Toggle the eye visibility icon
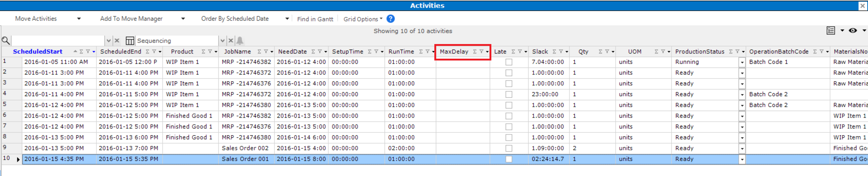The width and height of the screenshot is (868, 176). (x=852, y=31)
